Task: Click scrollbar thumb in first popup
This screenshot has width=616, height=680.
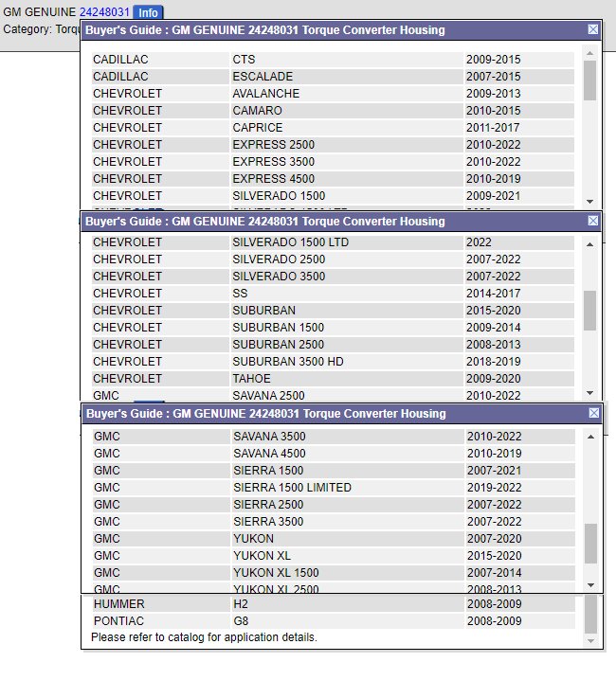Action: tap(589, 81)
